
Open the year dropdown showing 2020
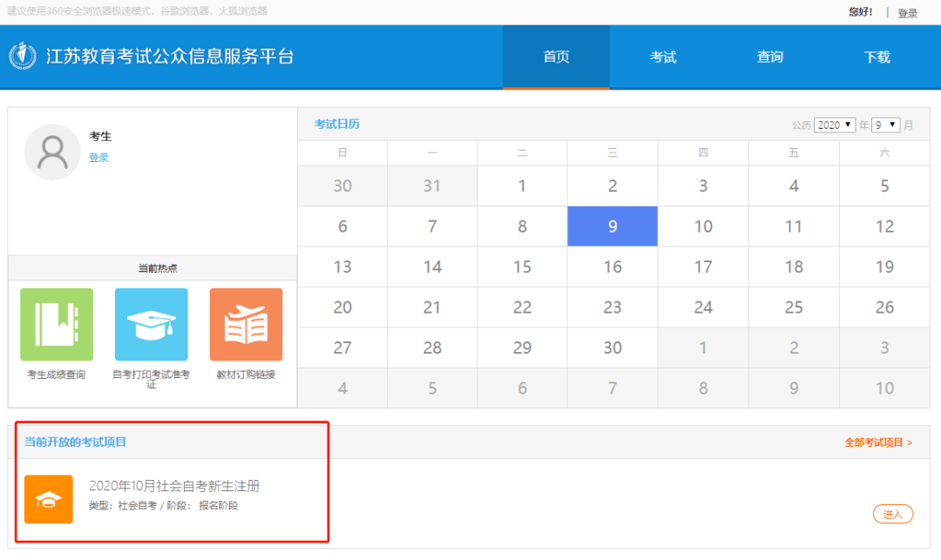pos(834,125)
